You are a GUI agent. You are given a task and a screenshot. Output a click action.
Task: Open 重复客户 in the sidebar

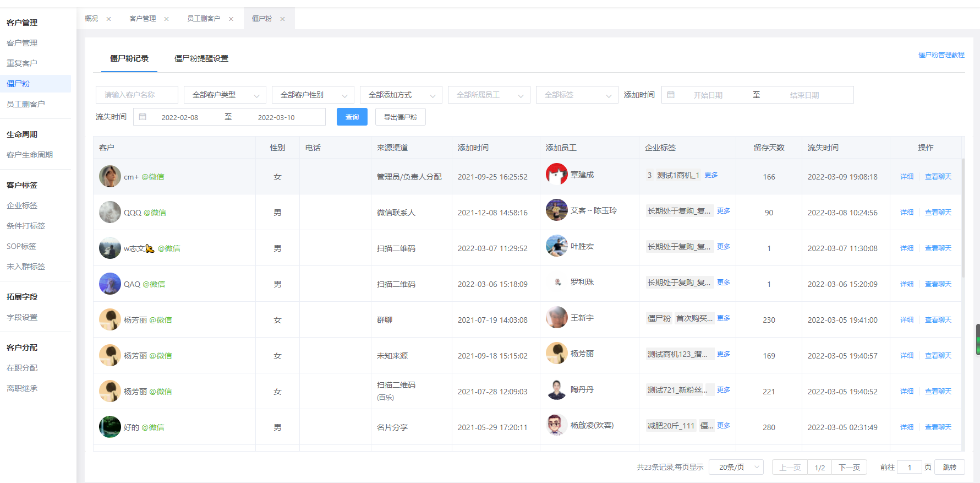[22, 63]
